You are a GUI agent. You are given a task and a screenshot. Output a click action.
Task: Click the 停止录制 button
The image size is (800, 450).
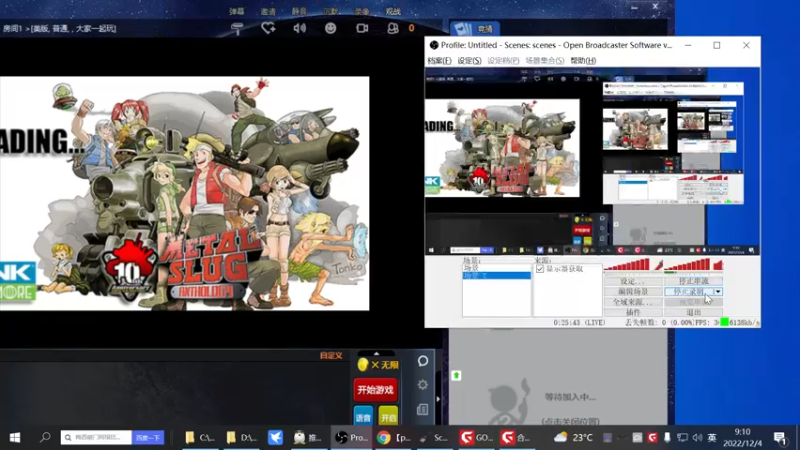[689, 292]
